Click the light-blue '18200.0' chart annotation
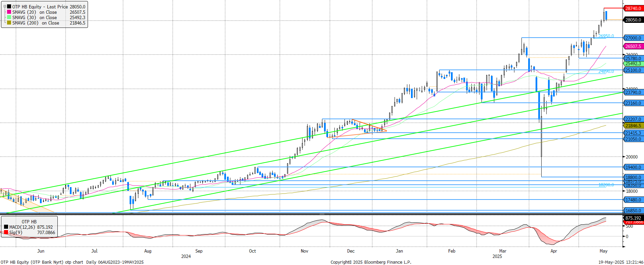The height and width of the screenshot is (265, 644). tap(606, 185)
